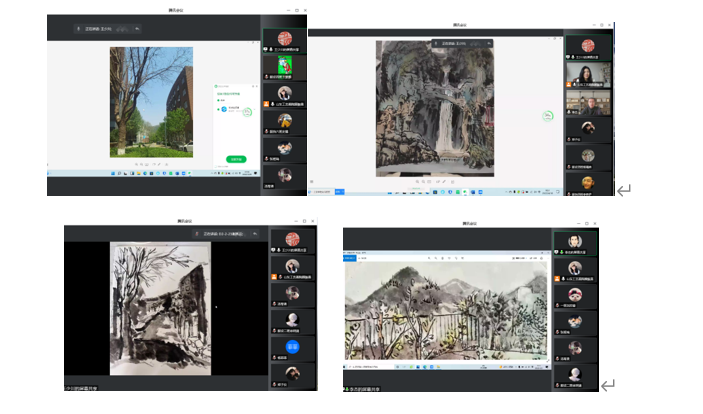Screen dimensions: 703x414
Task: Select red seal avatar participant in top-left window
Action: [283, 40]
